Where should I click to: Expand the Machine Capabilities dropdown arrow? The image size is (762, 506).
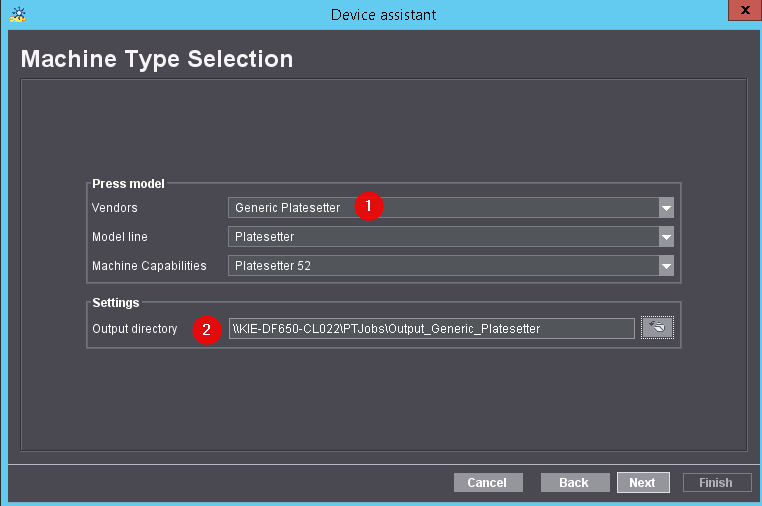666,266
